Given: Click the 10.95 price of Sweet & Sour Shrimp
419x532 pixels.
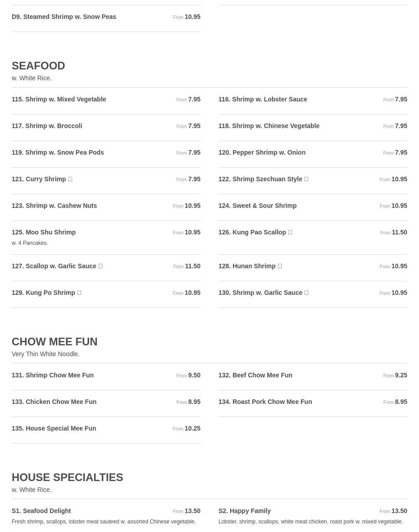Looking at the screenshot, I should [399, 206].
